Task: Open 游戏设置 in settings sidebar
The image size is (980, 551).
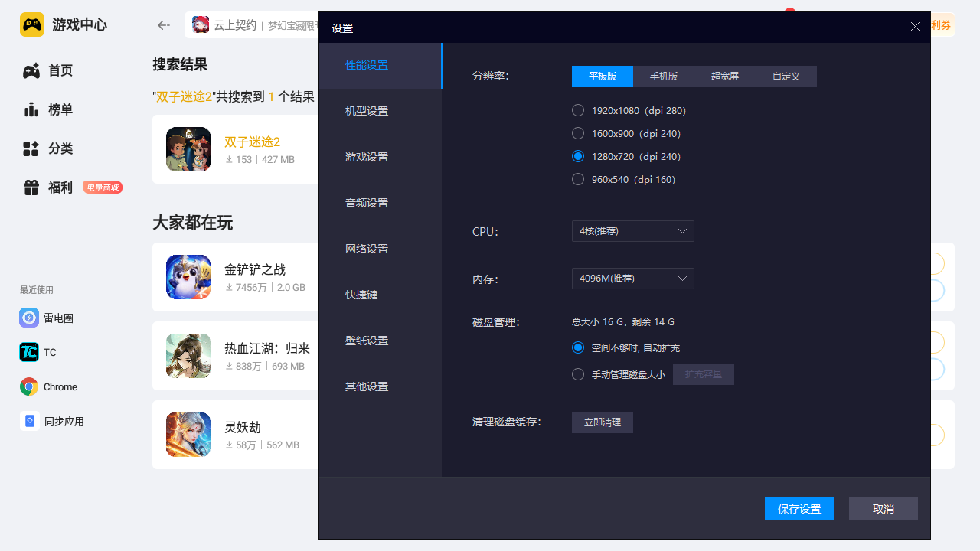Action: (367, 157)
